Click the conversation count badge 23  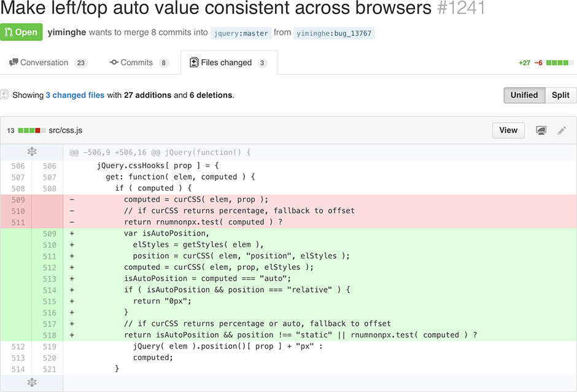coord(80,63)
